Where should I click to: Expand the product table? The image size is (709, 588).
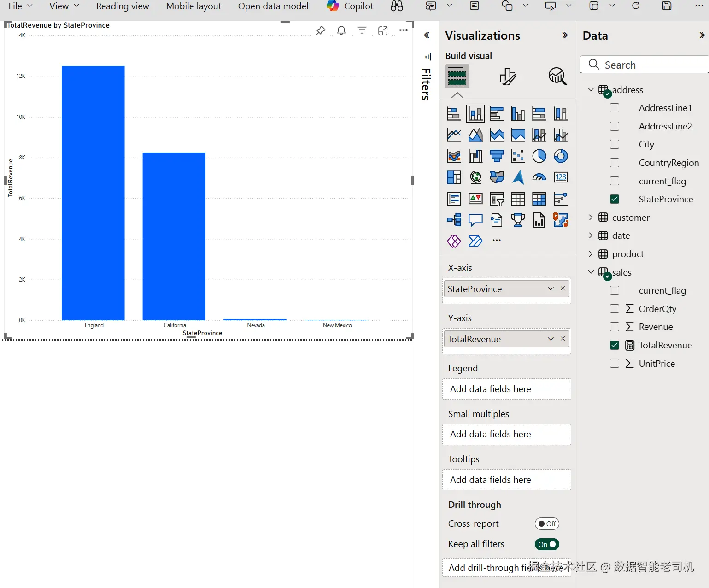click(591, 254)
